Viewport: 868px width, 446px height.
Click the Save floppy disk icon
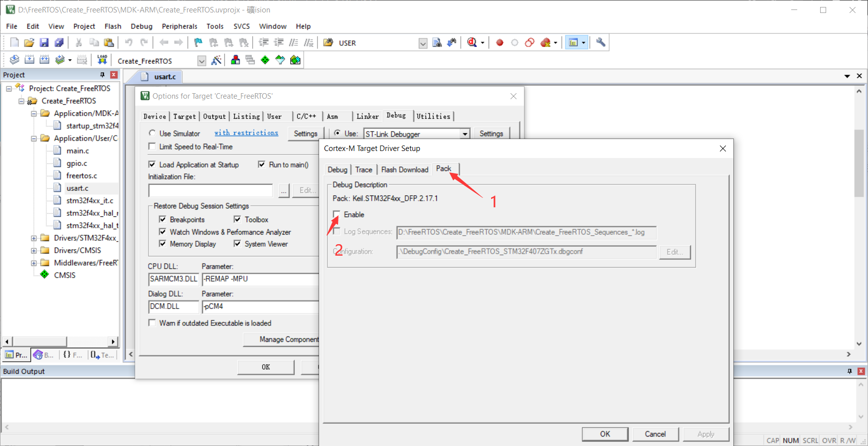[x=44, y=43]
